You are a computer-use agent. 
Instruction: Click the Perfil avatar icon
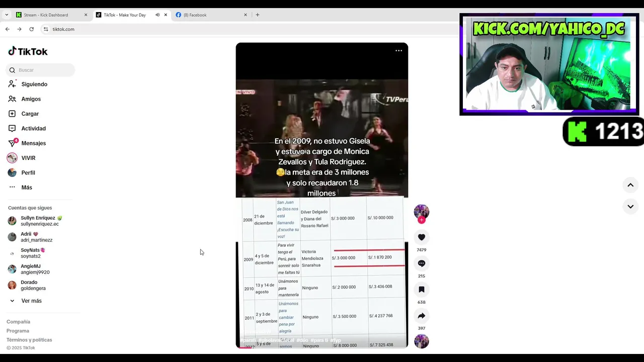pyautogui.click(x=12, y=172)
